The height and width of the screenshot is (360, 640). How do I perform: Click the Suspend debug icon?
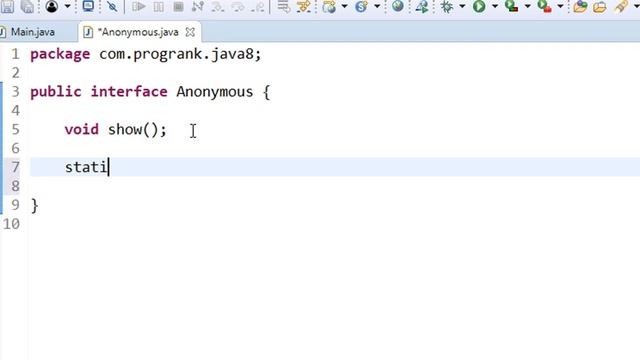tap(159, 6)
